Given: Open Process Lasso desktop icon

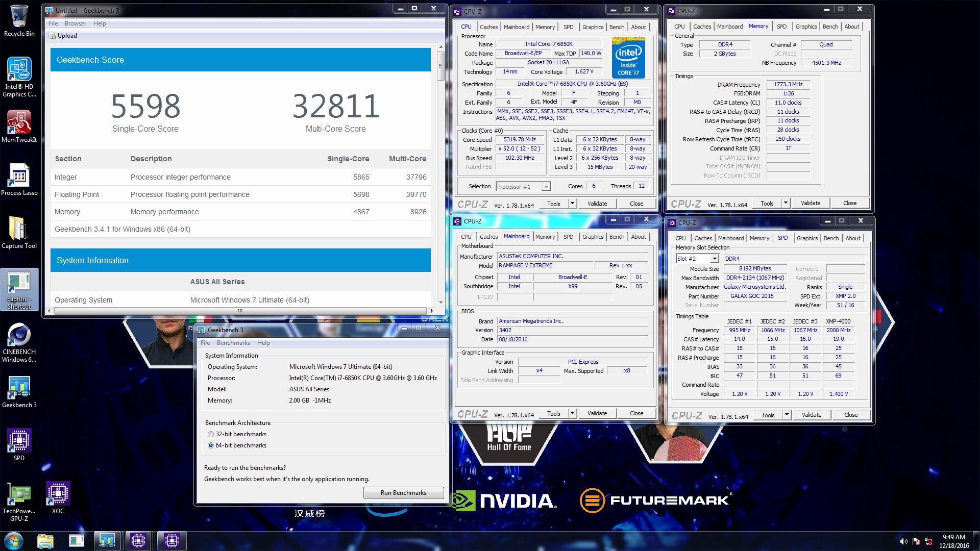Looking at the screenshot, I should pyautogui.click(x=19, y=179).
